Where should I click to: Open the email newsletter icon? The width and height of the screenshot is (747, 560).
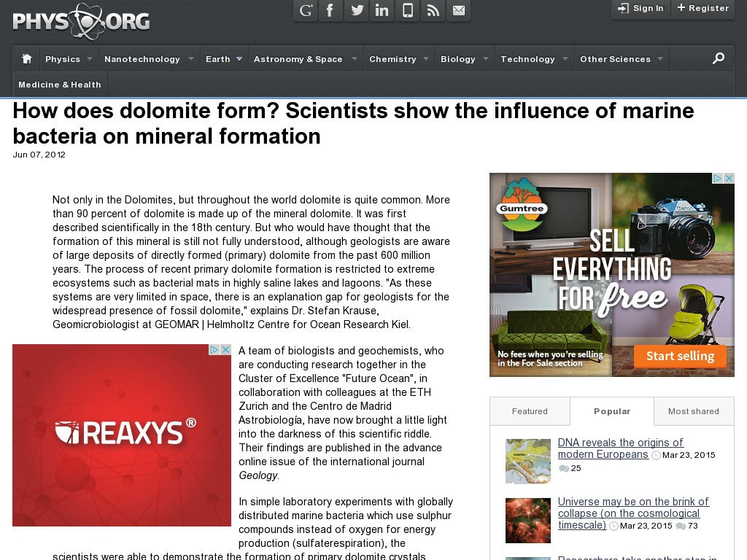(458, 10)
